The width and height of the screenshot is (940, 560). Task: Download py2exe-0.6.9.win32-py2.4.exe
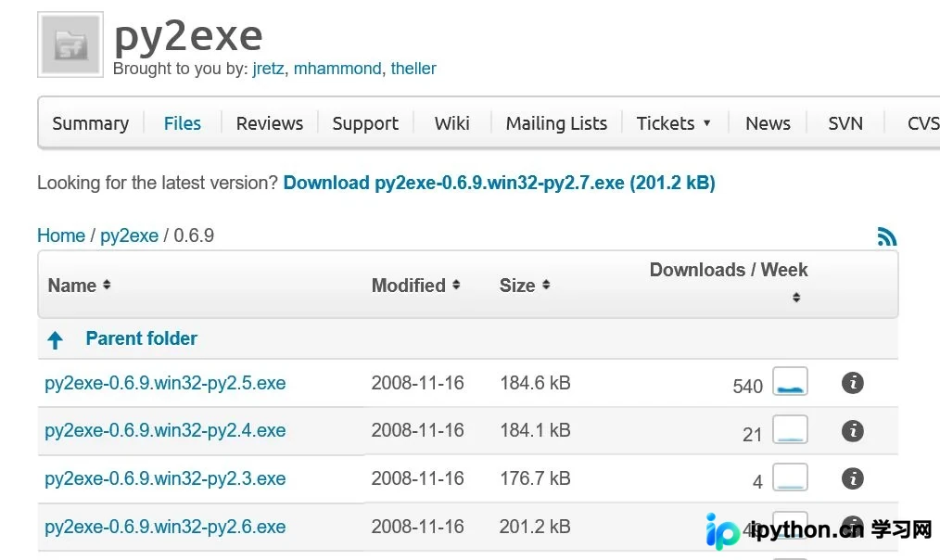(x=165, y=430)
